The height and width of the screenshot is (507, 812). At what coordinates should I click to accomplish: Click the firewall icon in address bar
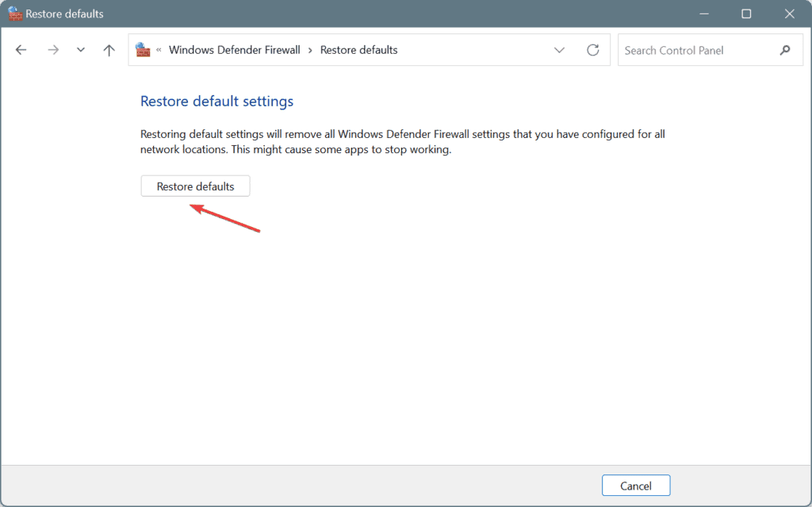click(x=143, y=50)
